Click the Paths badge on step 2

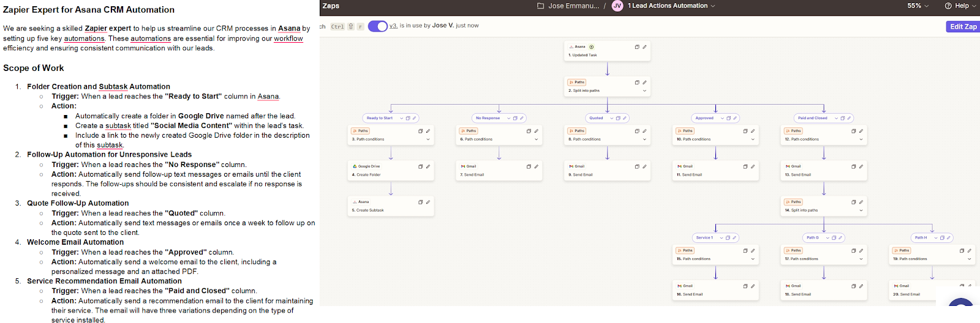pyautogui.click(x=577, y=82)
